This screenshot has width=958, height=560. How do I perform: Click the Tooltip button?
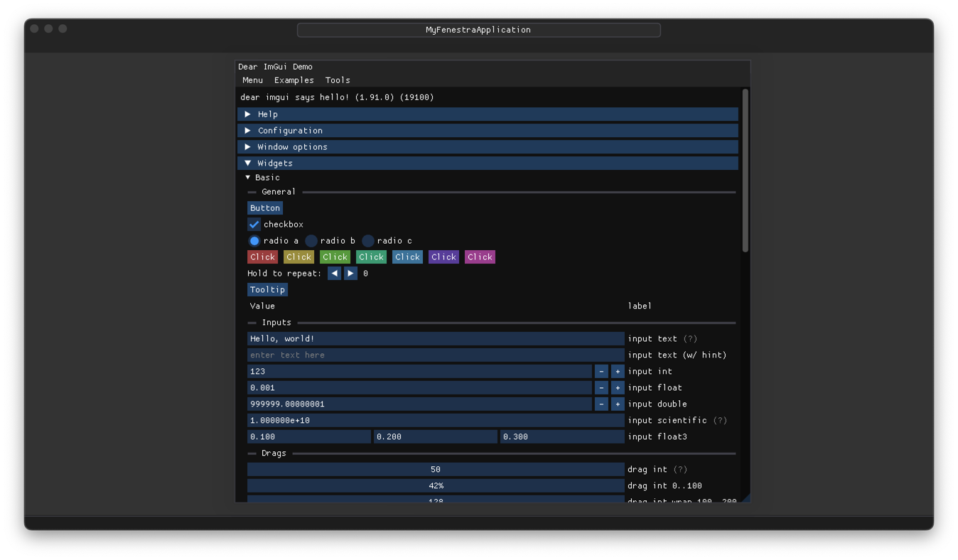[267, 289]
